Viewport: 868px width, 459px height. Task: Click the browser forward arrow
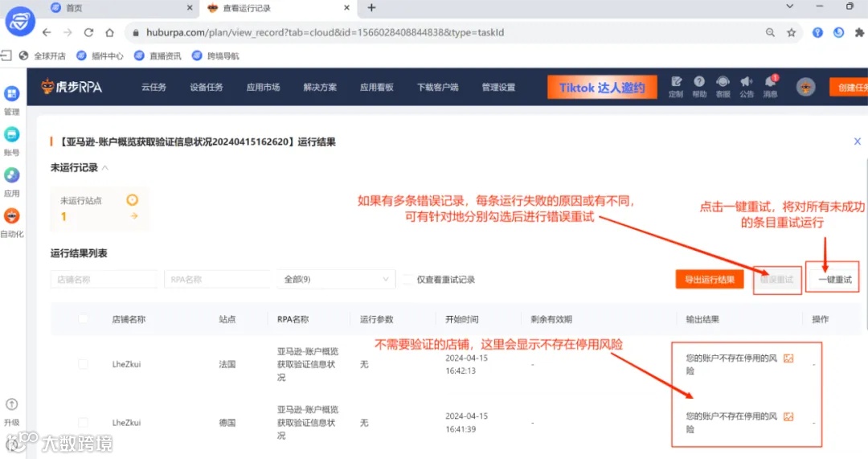click(x=68, y=33)
